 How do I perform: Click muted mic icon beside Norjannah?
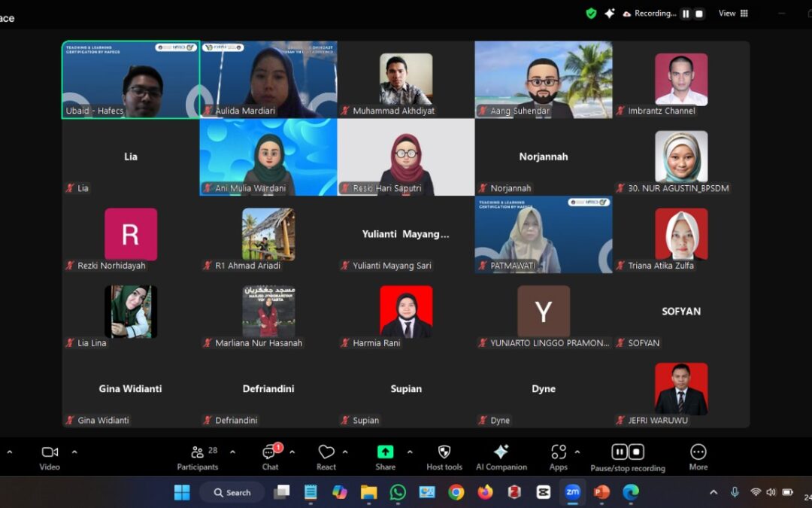[x=483, y=188]
